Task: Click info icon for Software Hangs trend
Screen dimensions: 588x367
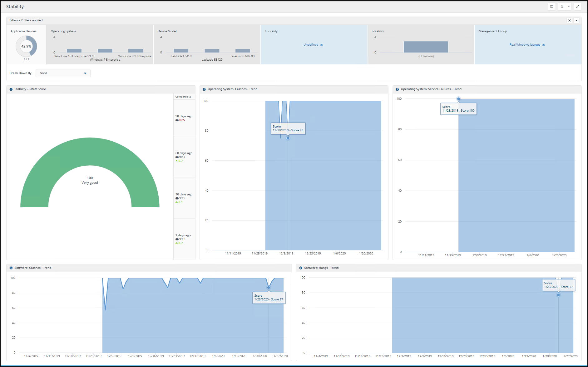Action: point(301,268)
